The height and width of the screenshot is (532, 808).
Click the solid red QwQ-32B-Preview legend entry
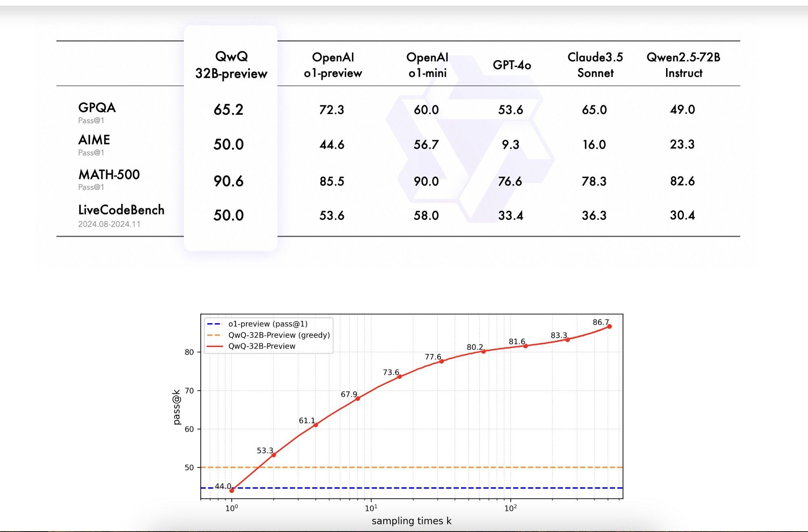tap(251, 346)
